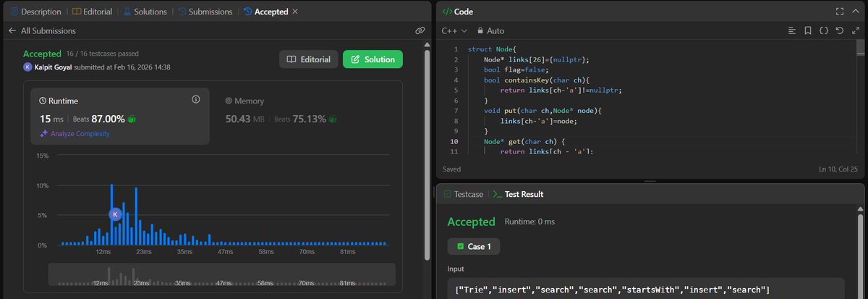This screenshot has width=868, height=299.
Task: Click Analyze Complexity link
Action: pos(75,134)
